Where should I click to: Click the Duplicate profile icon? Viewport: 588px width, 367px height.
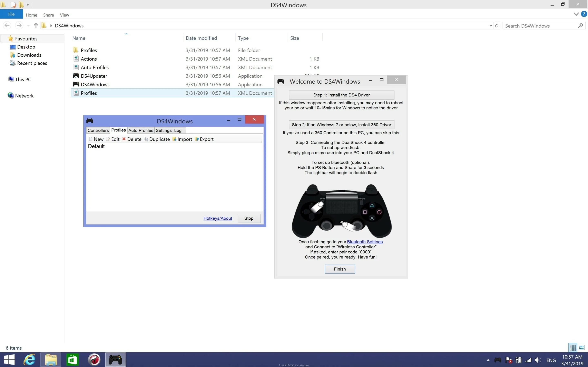(x=146, y=139)
